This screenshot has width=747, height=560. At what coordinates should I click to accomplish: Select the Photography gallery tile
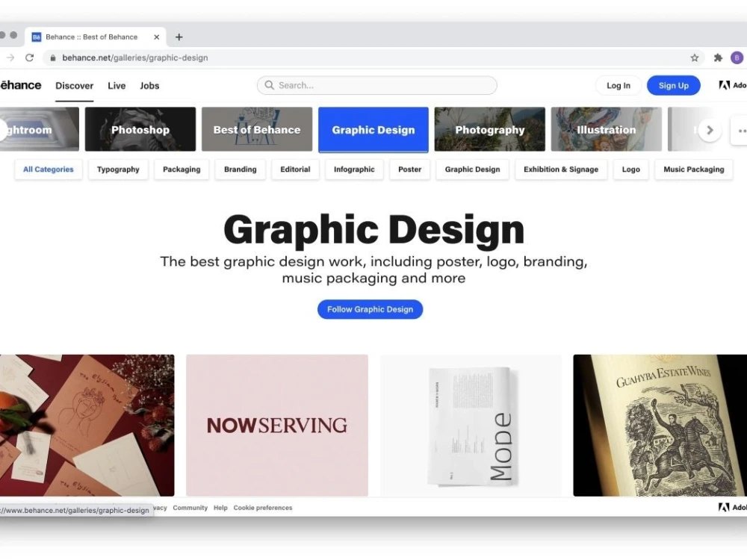click(x=490, y=129)
